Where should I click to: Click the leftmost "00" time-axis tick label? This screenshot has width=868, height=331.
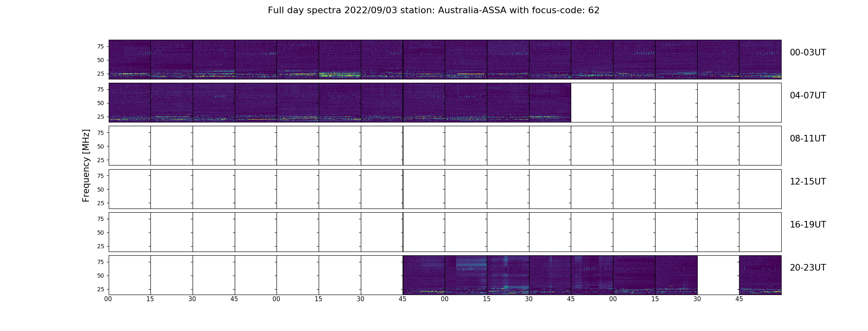[x=108, y=299]
